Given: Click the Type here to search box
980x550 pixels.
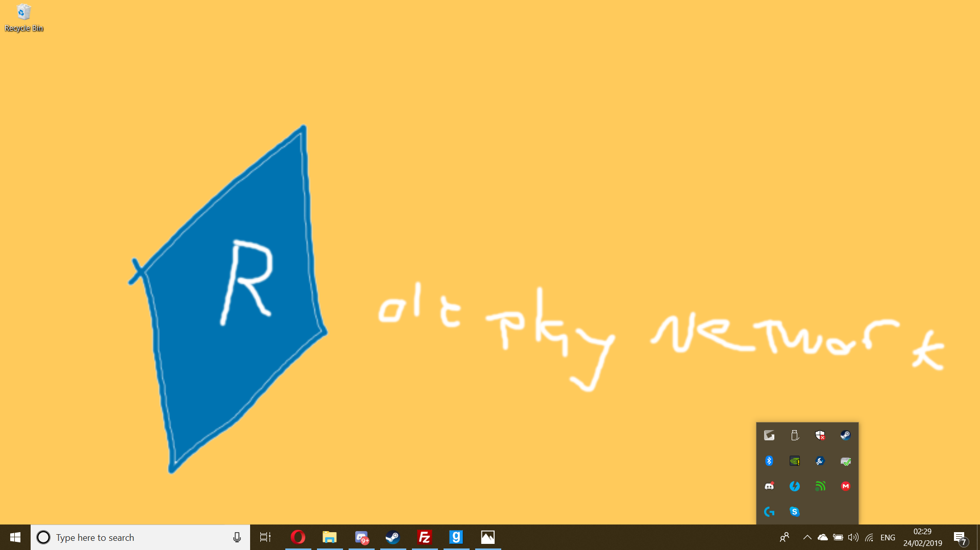Looking at the screenshot, I should click(x=117, y=537).
